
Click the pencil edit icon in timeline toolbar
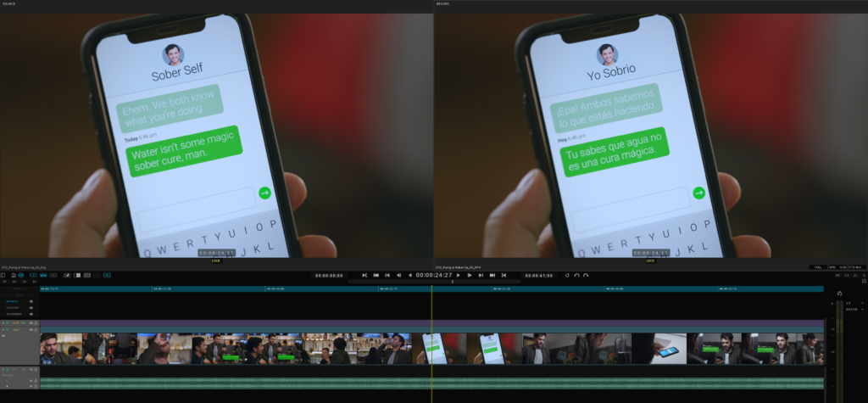(67, 276)
